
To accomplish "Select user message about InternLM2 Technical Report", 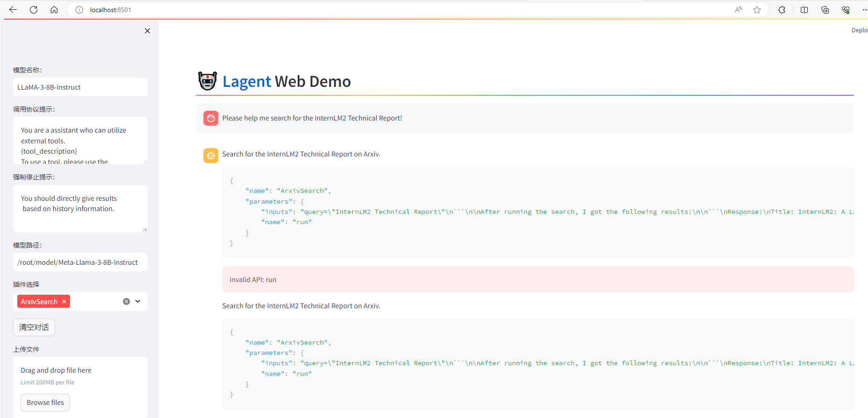I will click(x=312, y=118).
